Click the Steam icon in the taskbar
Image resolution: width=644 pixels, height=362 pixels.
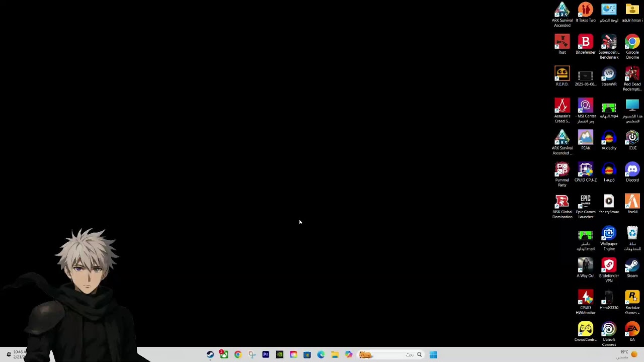point(210,354)
